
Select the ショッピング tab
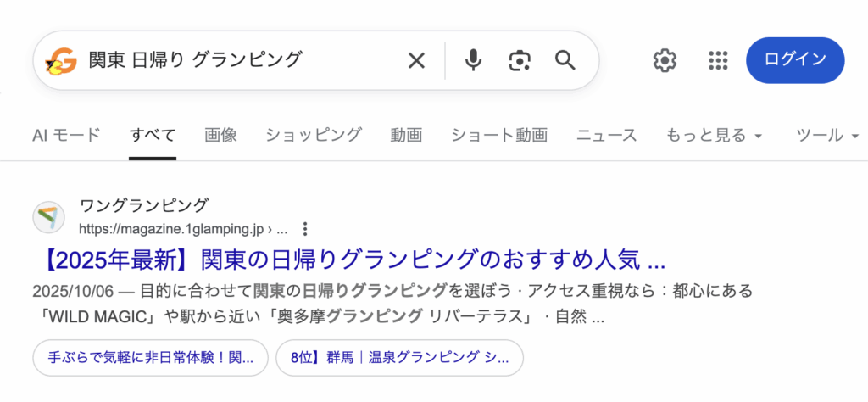coord(314,135)
